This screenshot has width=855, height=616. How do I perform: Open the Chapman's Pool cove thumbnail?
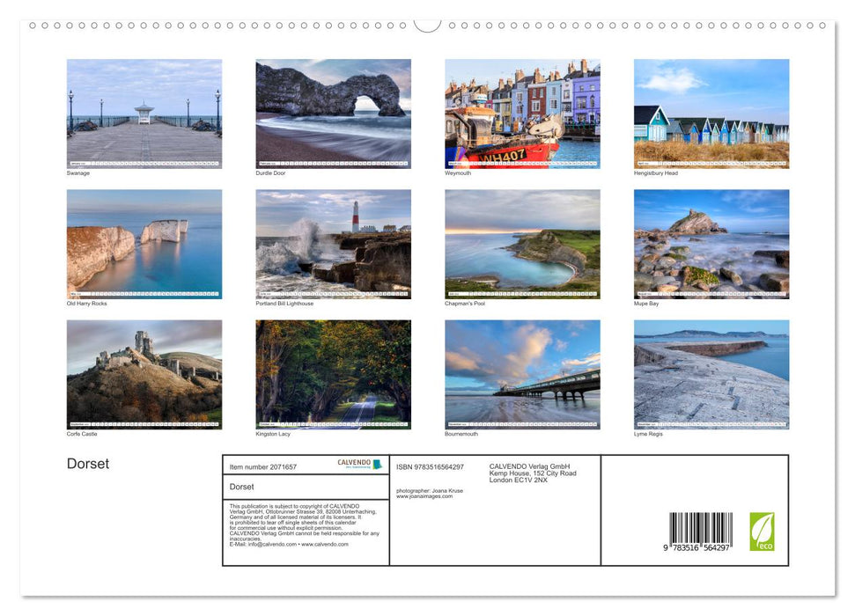pyautogui.click(x=522, y=245)
